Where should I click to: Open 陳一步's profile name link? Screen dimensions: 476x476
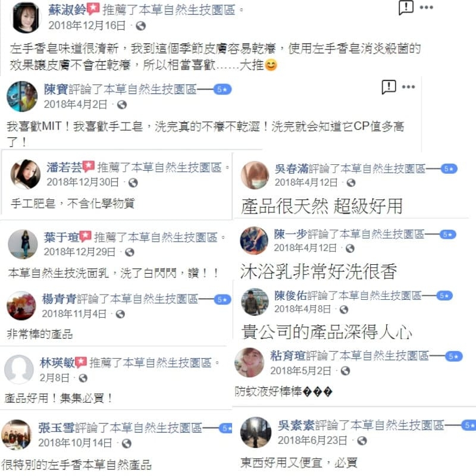[x=290, y=234]
